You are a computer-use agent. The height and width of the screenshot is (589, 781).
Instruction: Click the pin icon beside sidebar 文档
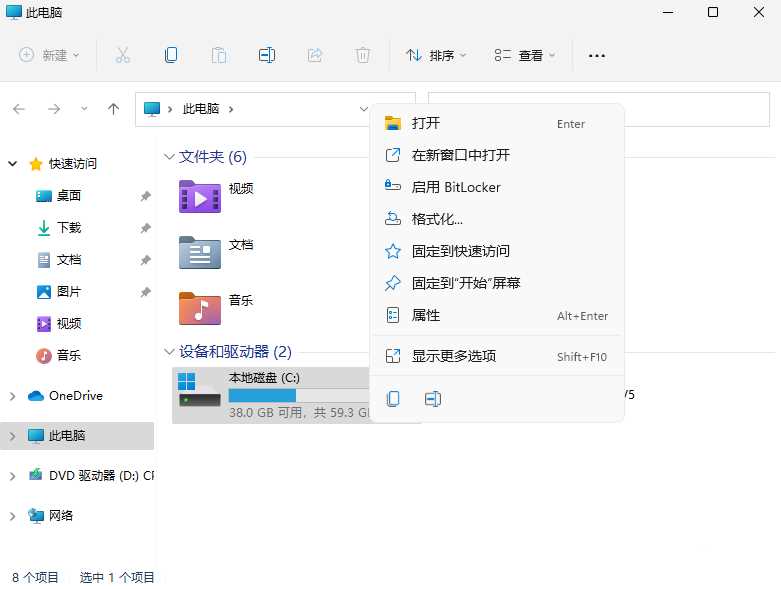tap(145, 259)
